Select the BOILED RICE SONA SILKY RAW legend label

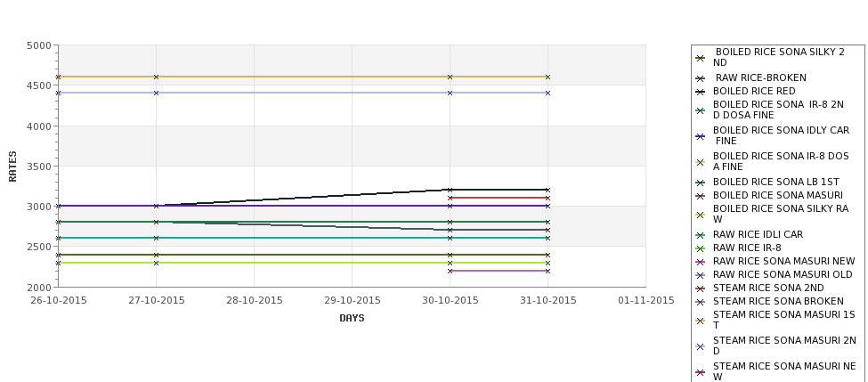coord(781,215)
